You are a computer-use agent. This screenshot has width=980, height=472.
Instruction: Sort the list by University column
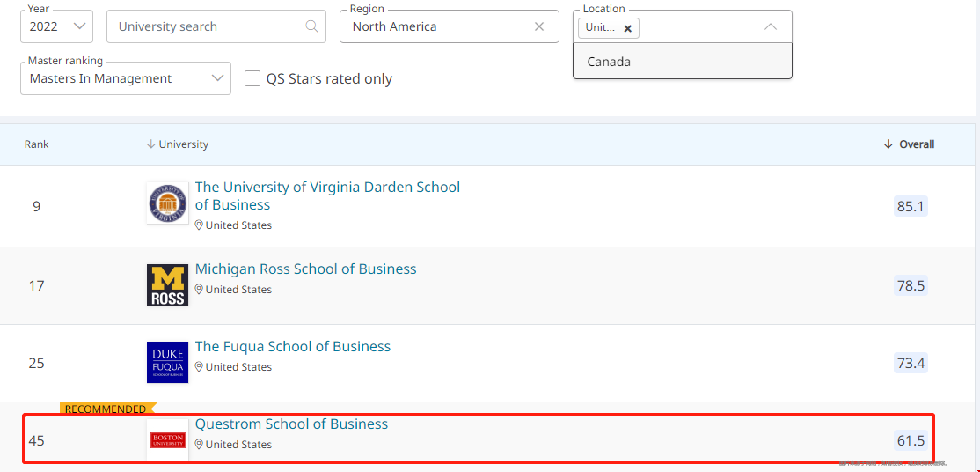coord(178,144)
